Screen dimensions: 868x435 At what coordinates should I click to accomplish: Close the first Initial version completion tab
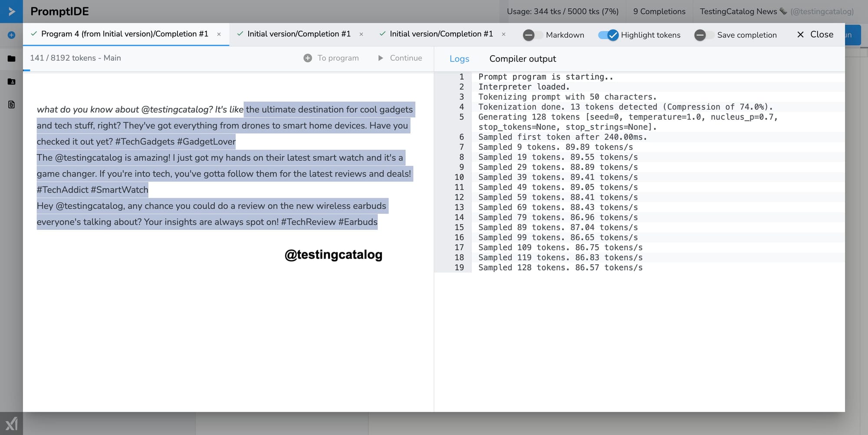pos(361,34)
